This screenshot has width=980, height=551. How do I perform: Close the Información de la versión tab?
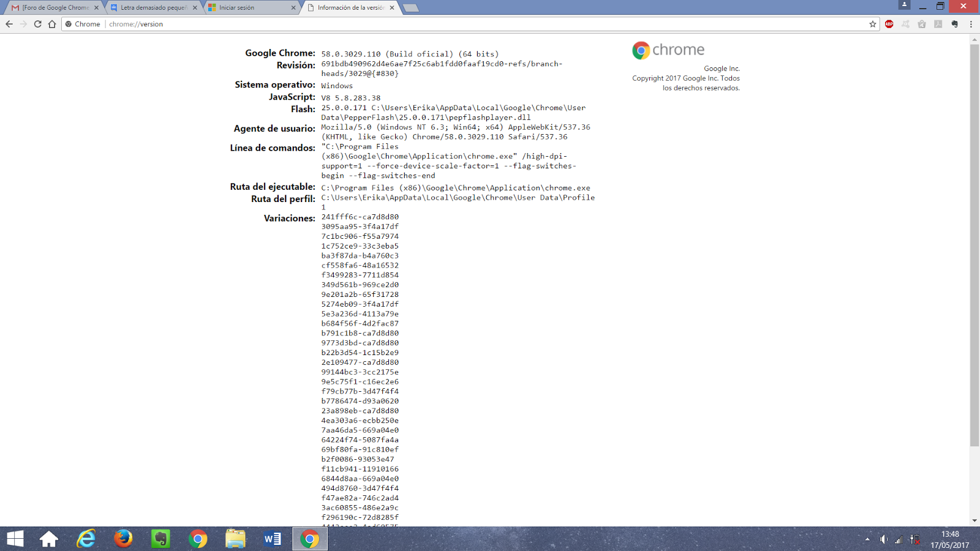tap(392, 8)
